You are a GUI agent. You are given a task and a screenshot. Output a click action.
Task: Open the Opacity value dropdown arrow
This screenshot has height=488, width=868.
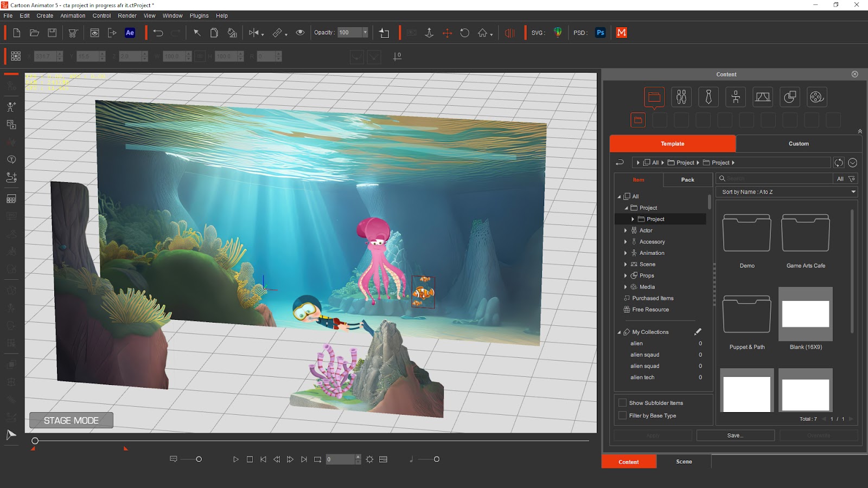coord(366,32)
